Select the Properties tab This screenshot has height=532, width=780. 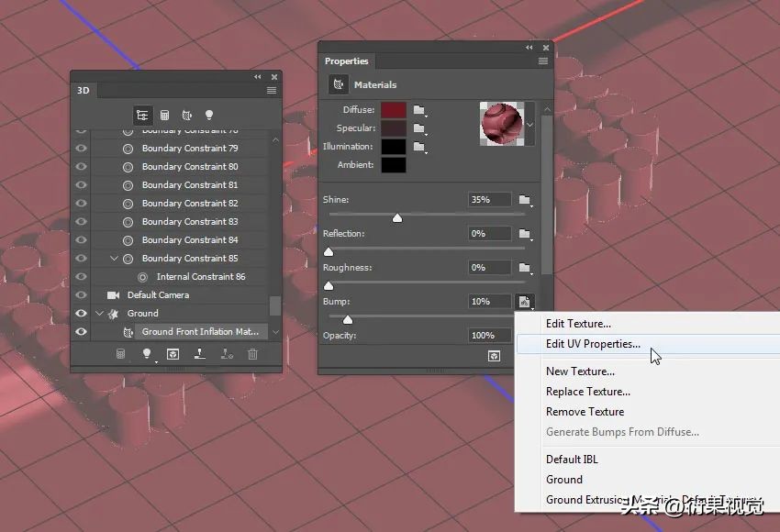[347, 61]
